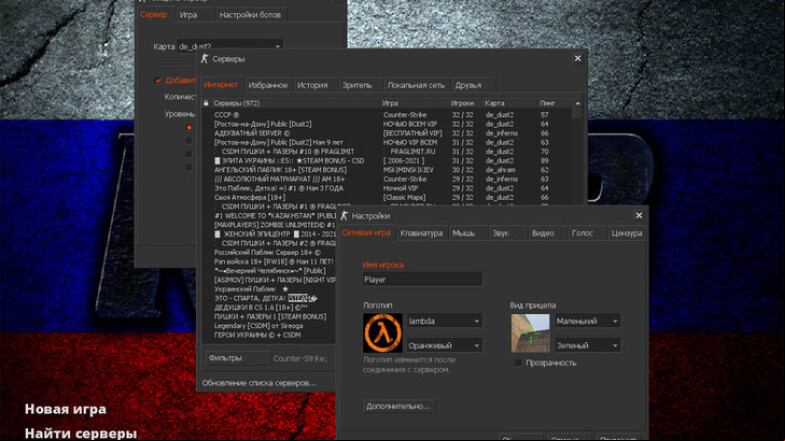Select ДЕДУШКИ В CS 1.6 [18+] row
Screen dimensions: 785x441
[269, 307]
